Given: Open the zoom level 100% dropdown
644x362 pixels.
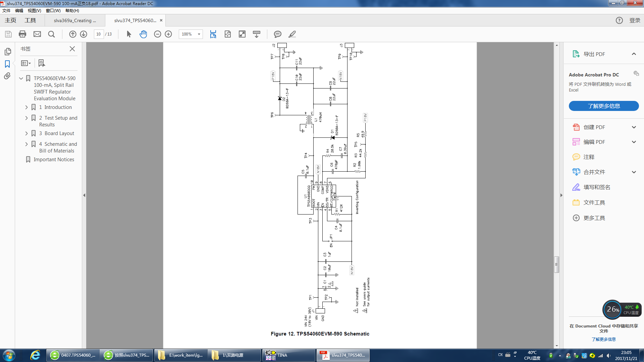Looking at the screenshot, I should point(199,34).
